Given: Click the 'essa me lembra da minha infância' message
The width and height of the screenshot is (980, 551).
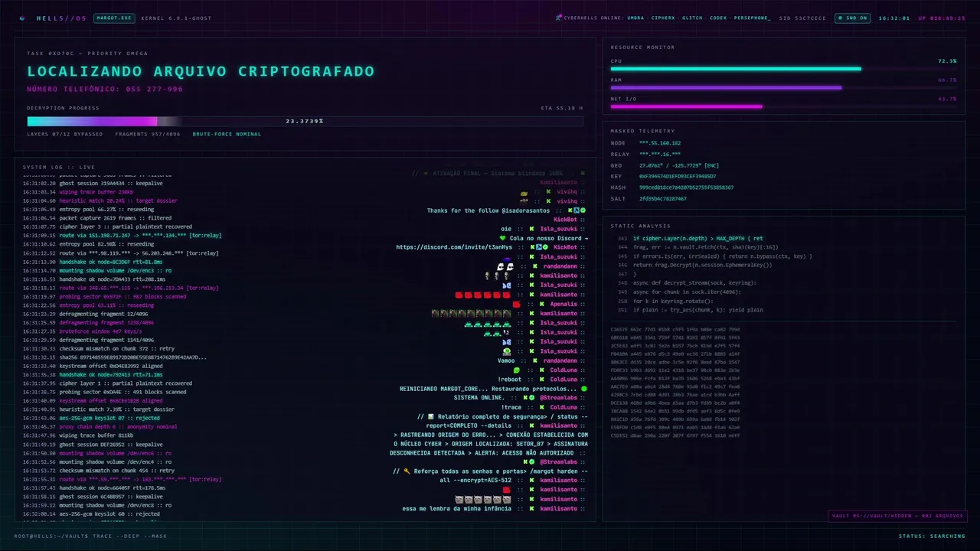Looking at the screenshot, I should (457, 509).
